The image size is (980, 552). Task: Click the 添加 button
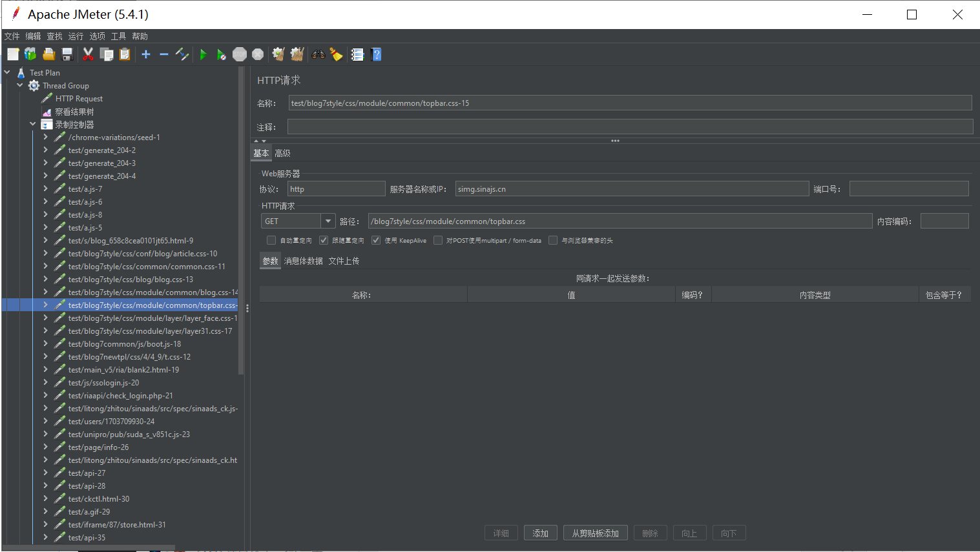coord(541,533)
